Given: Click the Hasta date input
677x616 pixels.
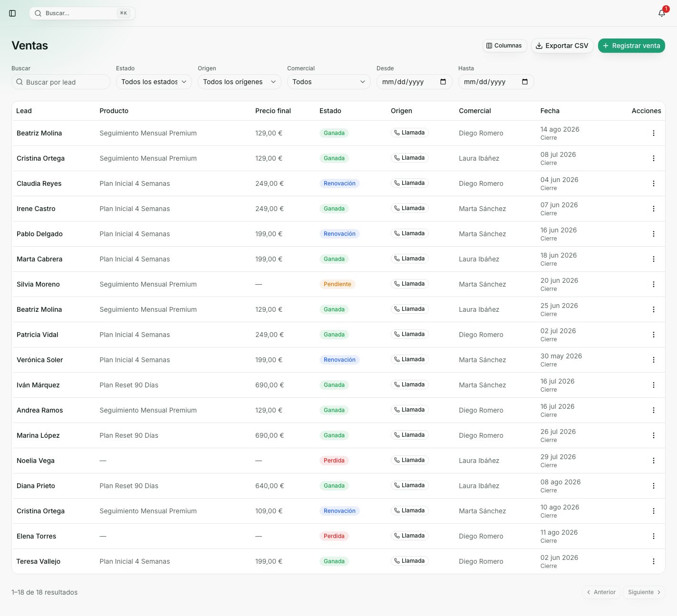Looking at the screenshot, I should [496, 82].
